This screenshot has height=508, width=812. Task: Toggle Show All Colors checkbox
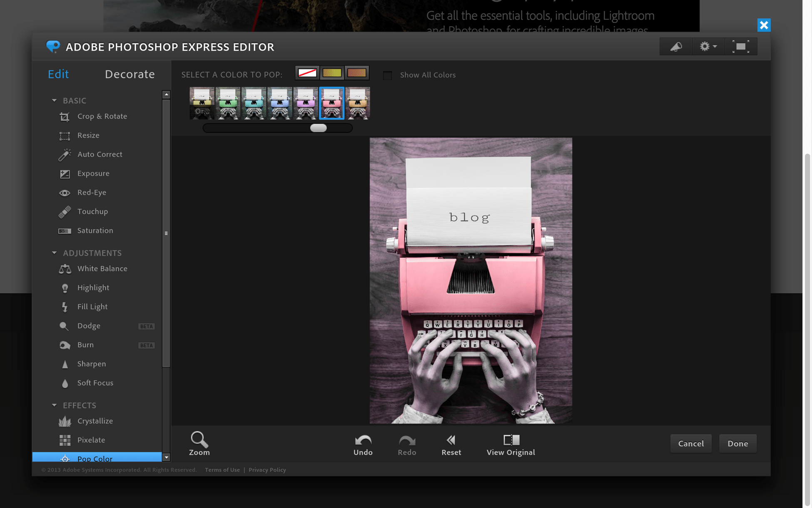point(387,74)
